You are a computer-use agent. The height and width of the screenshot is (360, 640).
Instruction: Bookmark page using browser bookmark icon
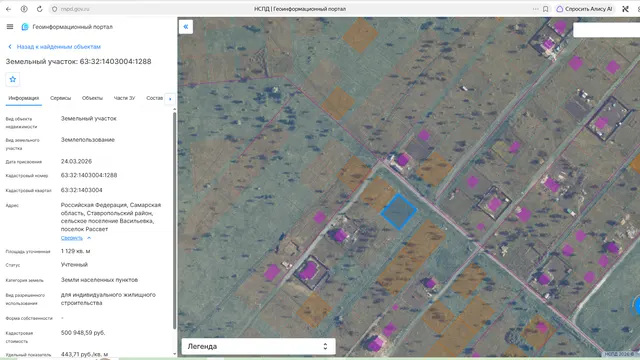(x=545, y=9)
